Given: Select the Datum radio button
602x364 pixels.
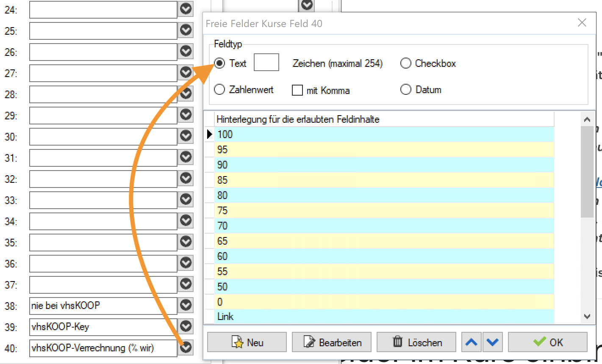Looking at the screenshot, I should pos(406,89).
